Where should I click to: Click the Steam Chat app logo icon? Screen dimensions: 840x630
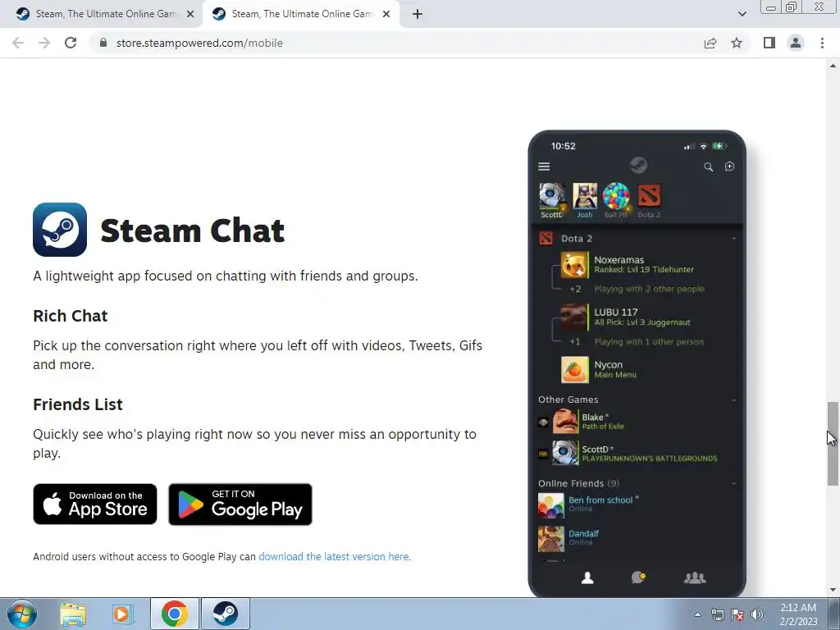(60, 230)
